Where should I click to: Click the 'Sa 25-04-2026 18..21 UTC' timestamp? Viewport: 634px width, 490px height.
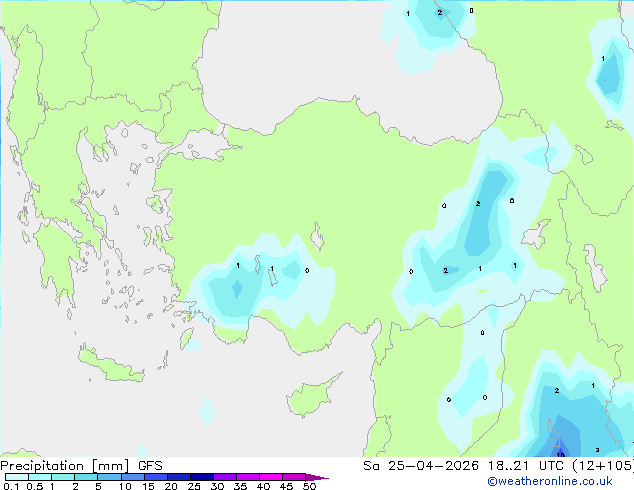pyautogui.click(x=465, y=466)
